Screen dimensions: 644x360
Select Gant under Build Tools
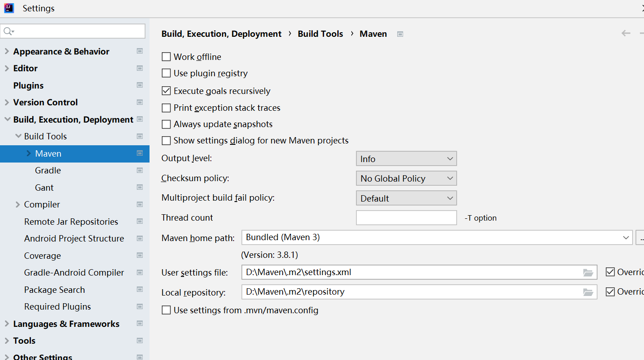point(44,187)
